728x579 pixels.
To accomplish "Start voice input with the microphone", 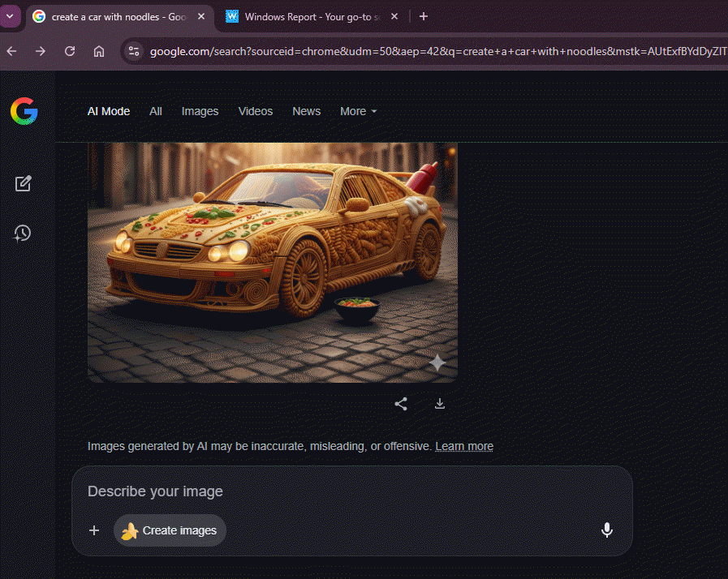I will pyautogui.click(x=607, y=530).
